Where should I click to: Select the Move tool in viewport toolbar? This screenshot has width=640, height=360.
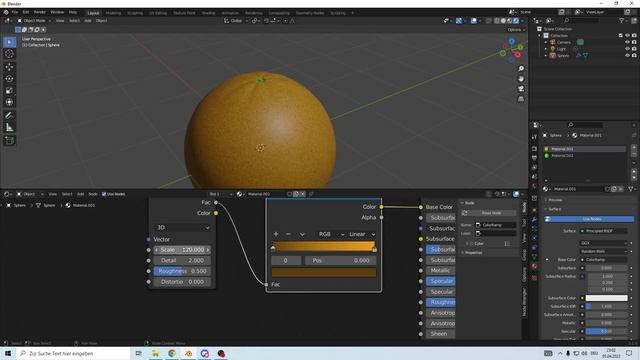9,67
